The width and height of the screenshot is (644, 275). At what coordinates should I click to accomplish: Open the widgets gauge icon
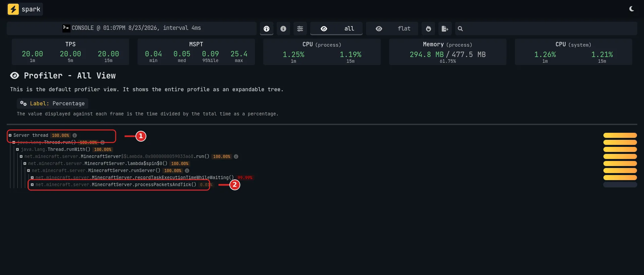pyautogui.click(x=267, y=29)
